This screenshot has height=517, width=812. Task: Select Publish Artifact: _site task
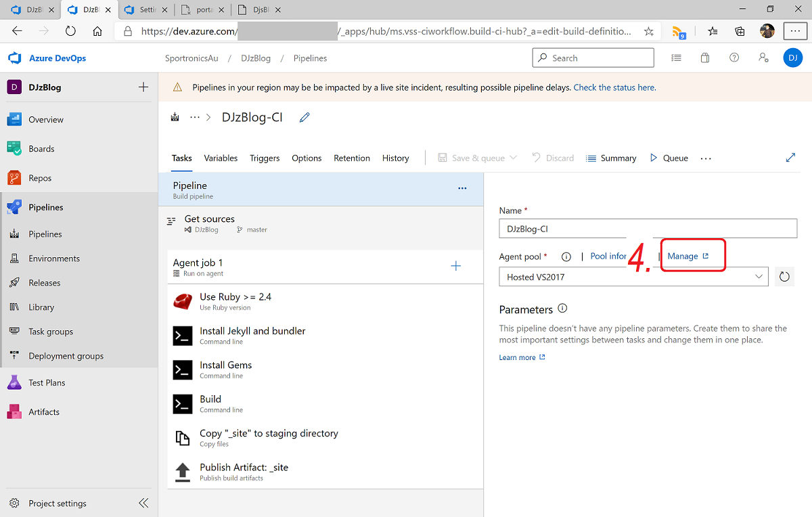(325, 472)
